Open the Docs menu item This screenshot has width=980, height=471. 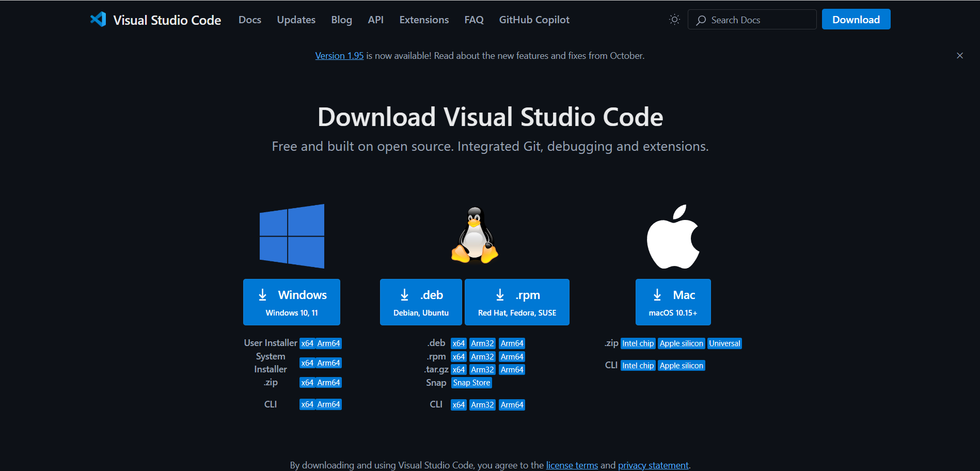[x=250, y=20]
